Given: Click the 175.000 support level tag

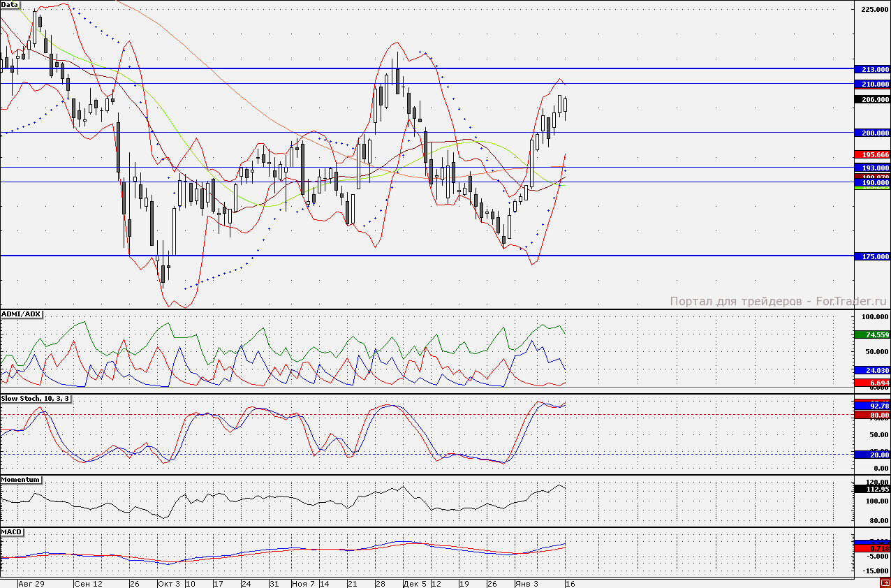Looking at the screenshot, I should pyautogui.click(x=872, y=256).
